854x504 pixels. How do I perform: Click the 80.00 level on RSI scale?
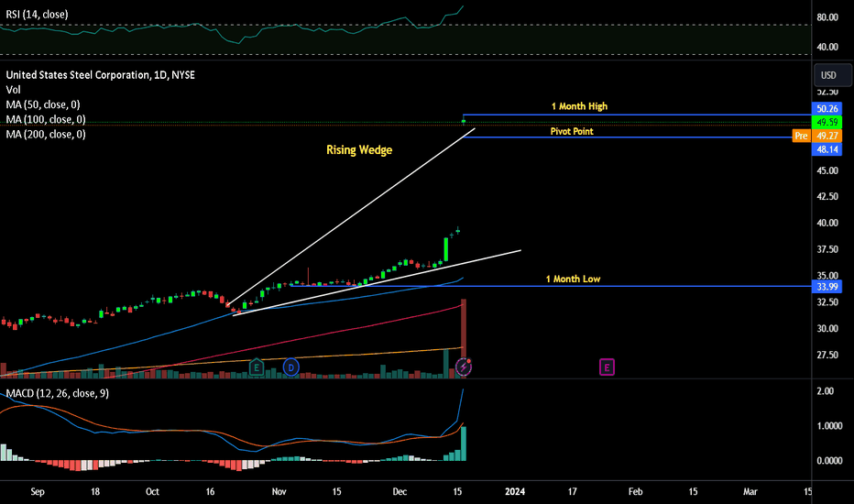[827, 17]
